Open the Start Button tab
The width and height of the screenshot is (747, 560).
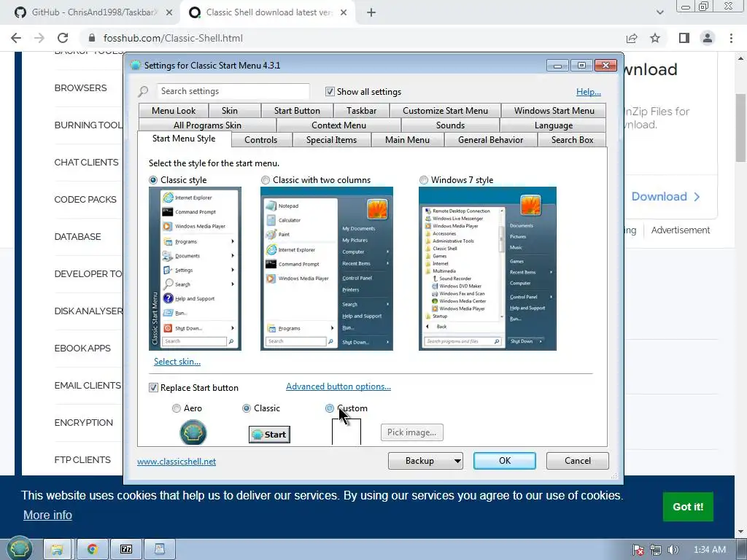click(x=297, y=111)
